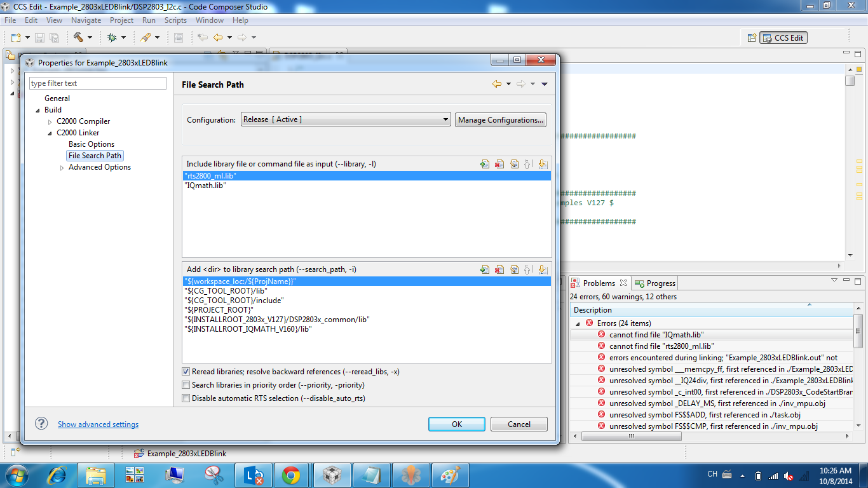The image size is (868, 488).
Task: Open Windows Explorer folder from taskbar
Action: pos(96,475)
